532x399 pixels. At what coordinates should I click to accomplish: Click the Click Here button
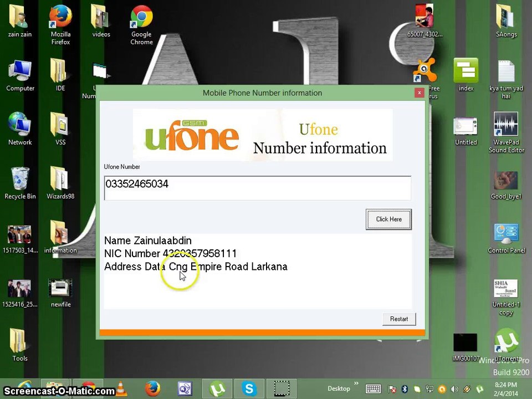coord(389,219)
